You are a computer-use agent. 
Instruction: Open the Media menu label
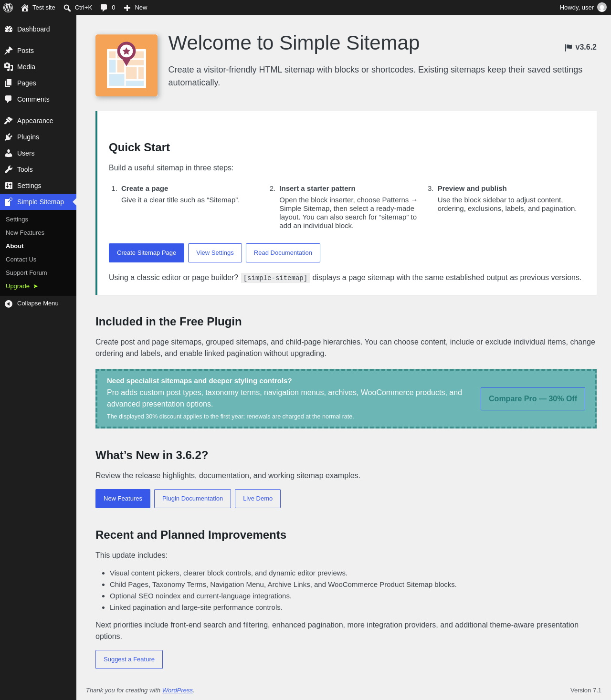click(x=26, y=67)
